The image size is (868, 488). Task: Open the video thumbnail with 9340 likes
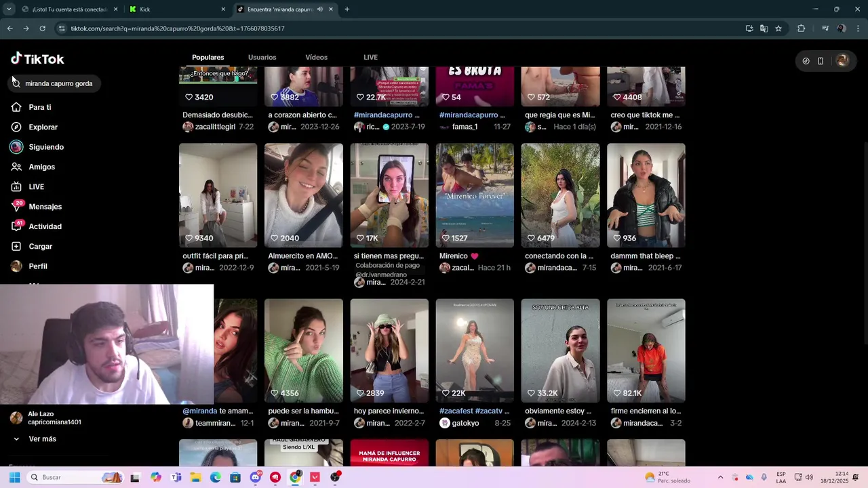(218, 195)
